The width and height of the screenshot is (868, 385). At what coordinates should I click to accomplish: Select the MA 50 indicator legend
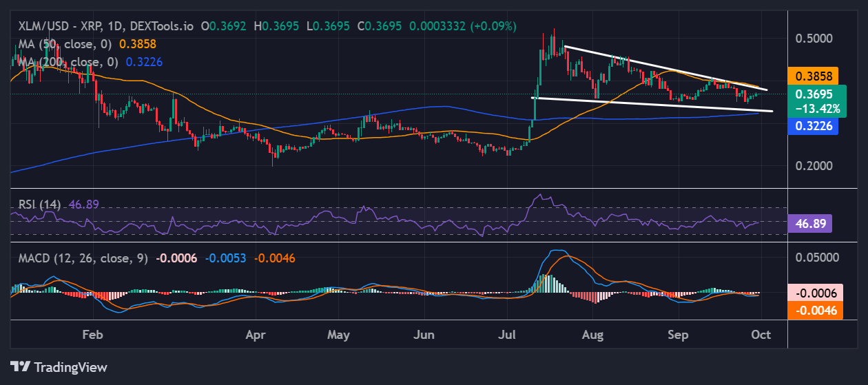point(62,43)
